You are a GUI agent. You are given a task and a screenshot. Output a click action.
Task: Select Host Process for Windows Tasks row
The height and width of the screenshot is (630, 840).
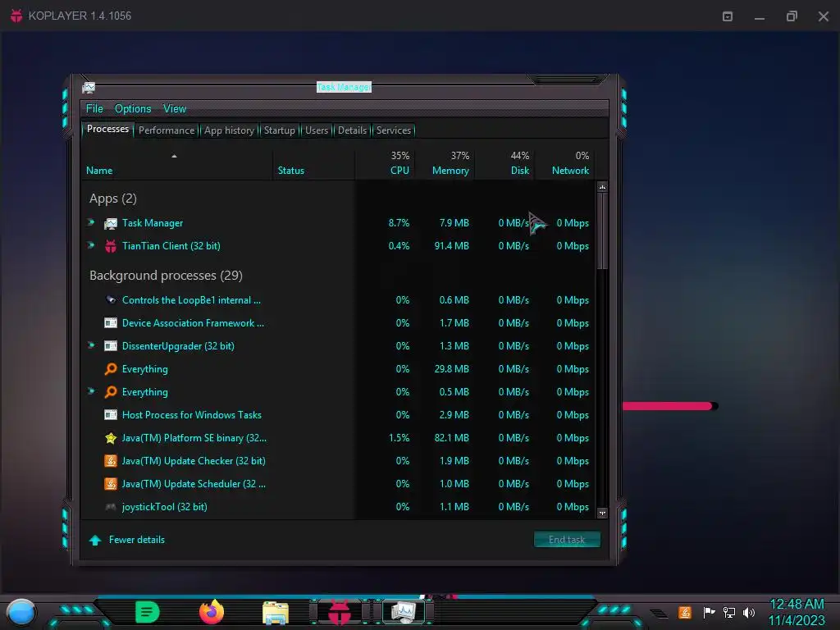[338, 414]
